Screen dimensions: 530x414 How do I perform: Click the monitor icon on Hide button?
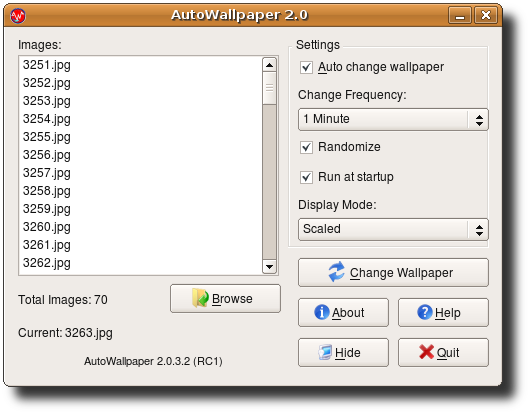(x=325, y=352)
